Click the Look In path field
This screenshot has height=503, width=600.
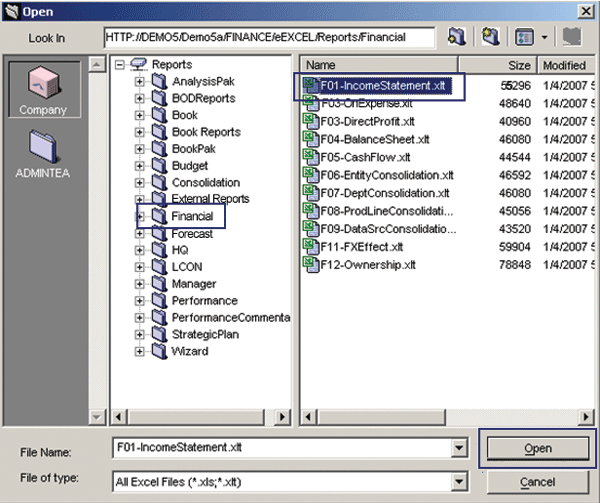(270, 37)
